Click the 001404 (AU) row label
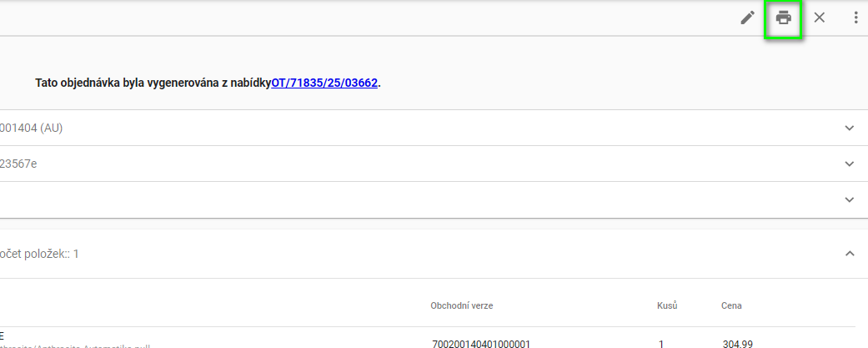Viewport: 868px width, 348px height. coord(32,129)
